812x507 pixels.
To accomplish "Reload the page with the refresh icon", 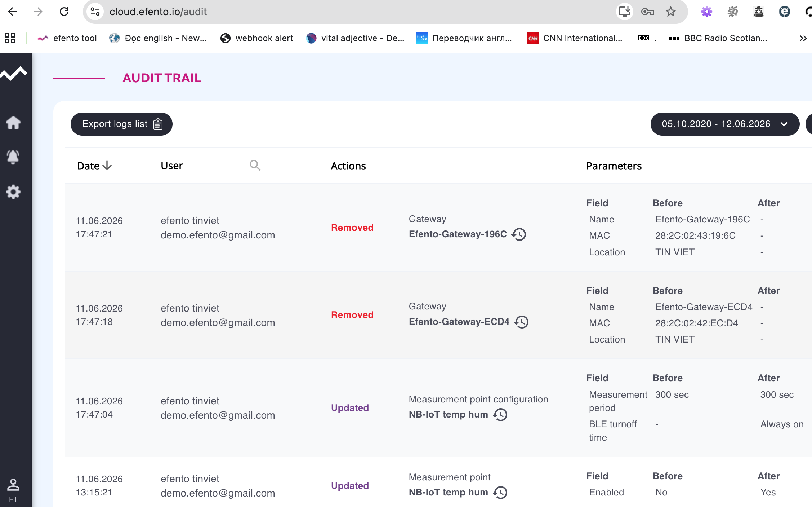I will point(64,12).
